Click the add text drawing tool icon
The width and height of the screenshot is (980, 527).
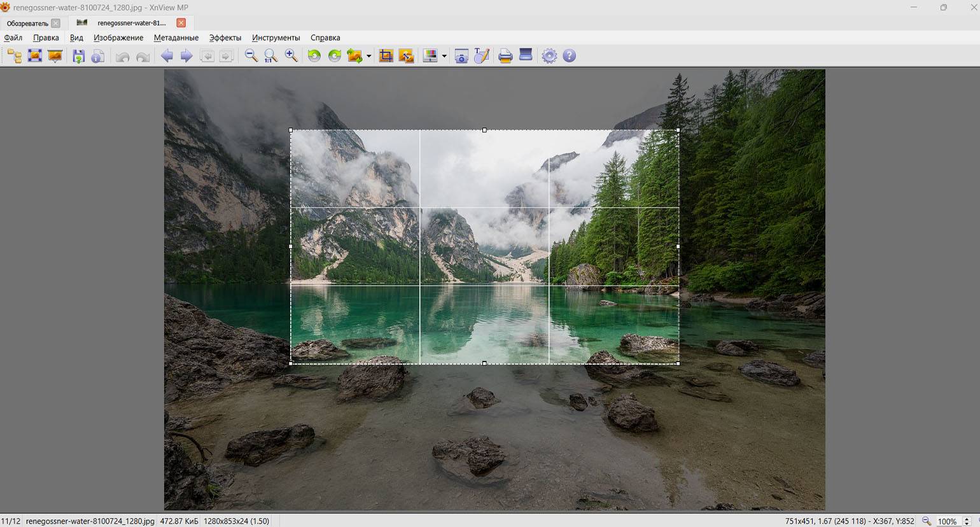[x=482, y=56]
